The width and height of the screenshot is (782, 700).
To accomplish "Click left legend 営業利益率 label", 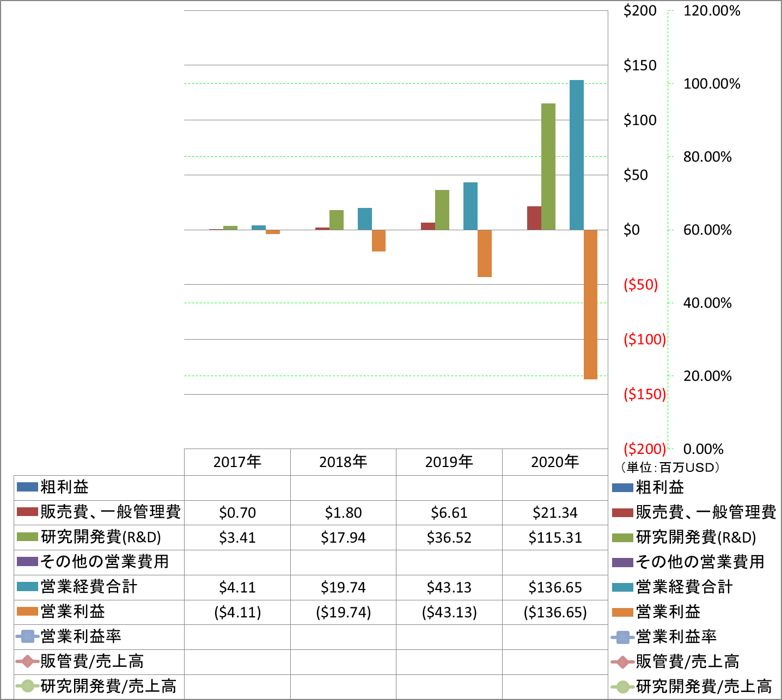I will (81, 636).
